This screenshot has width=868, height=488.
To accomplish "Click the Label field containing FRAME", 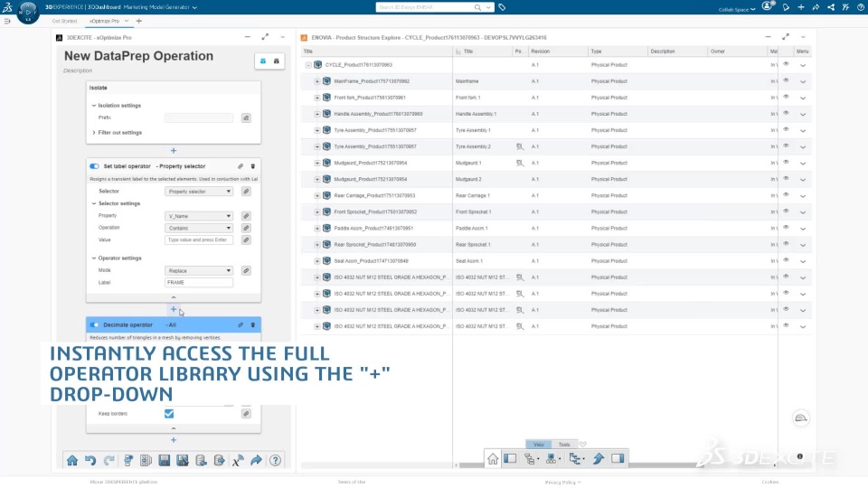I will point(199,283).
